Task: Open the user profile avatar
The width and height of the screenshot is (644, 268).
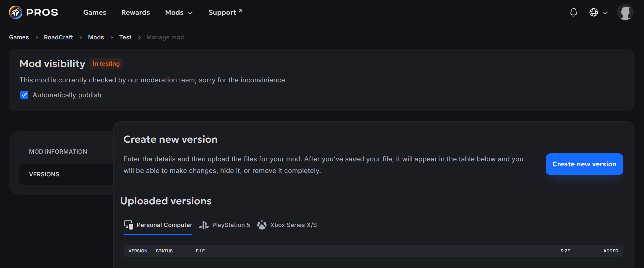Action: pos(625,13)
